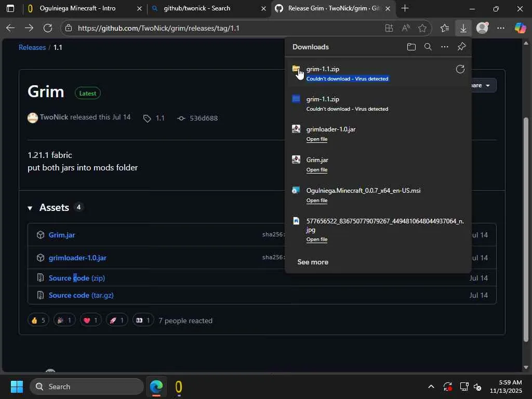Click the tag icon next to 1.1

(147, 118)
